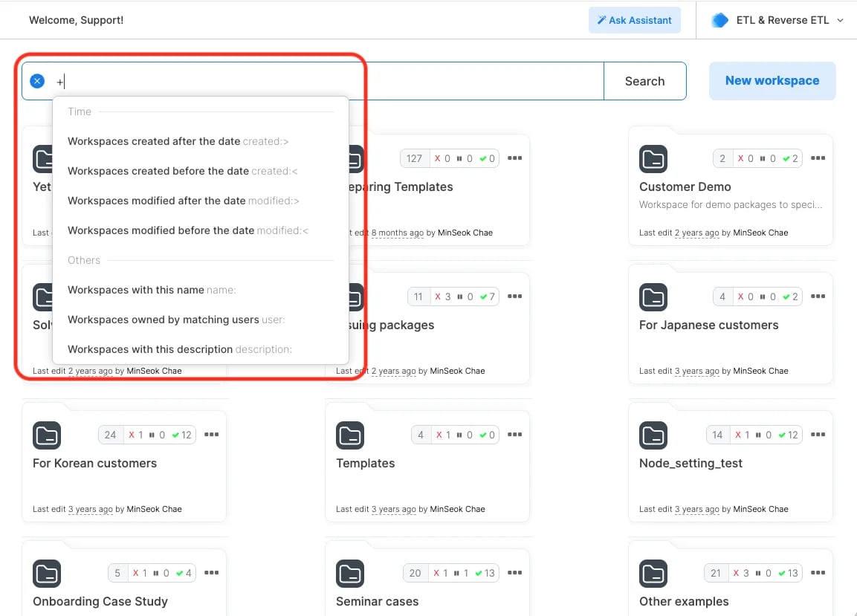Open the Customer Demo workspace title
Image resolution: width=857 pixels, height=616 pixels.
pyautogui.click(x=685, y=187)
